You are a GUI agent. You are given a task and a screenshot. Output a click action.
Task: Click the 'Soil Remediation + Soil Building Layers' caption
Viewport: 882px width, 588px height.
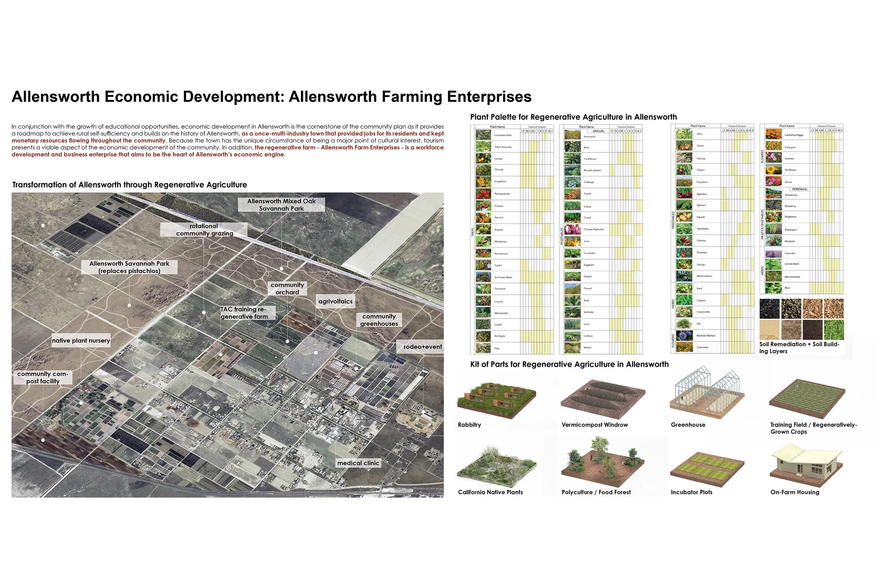point(799,347)
